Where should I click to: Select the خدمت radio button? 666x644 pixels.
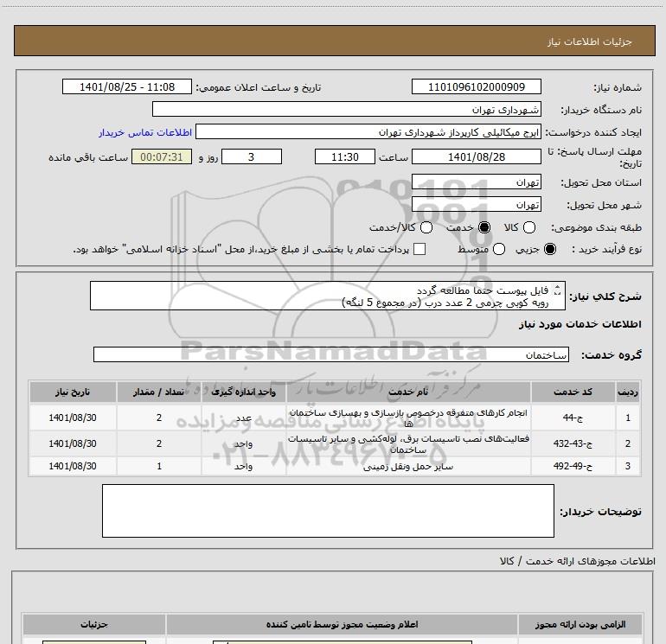pos(484,227)
